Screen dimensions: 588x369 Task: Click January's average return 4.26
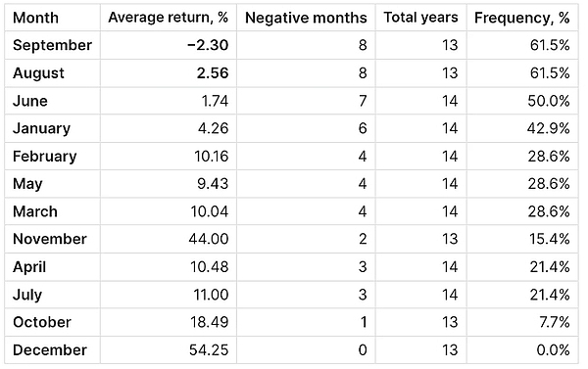pyautogui.click(x=213, y=128)
